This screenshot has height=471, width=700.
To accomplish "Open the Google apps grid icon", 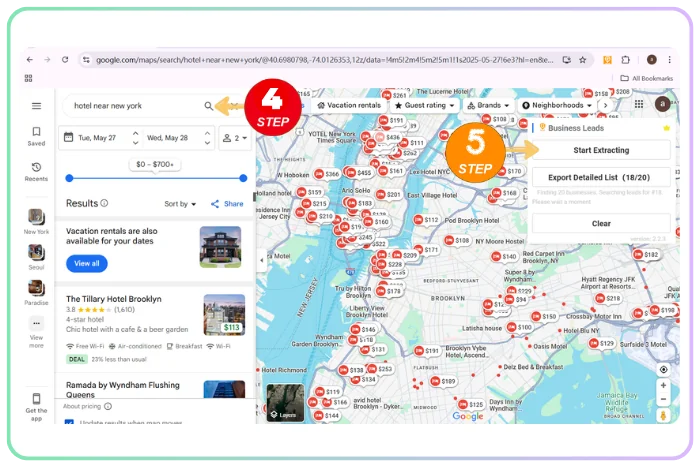I will [x=639, y=104].
